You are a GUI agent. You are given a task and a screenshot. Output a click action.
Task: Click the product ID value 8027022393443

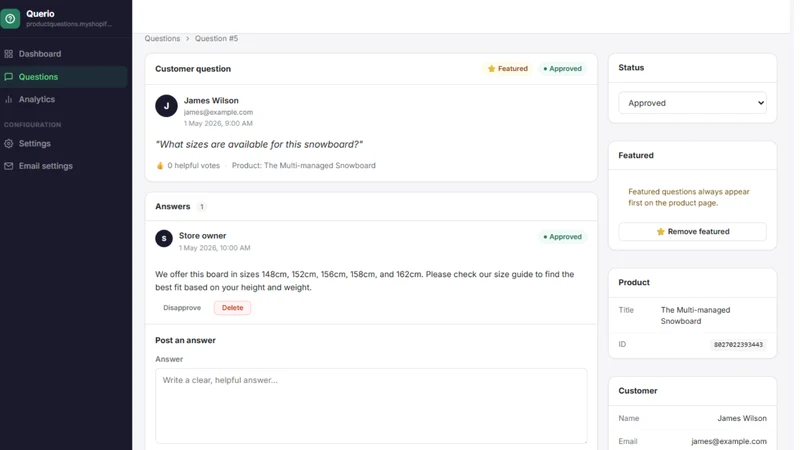[738, 344]
